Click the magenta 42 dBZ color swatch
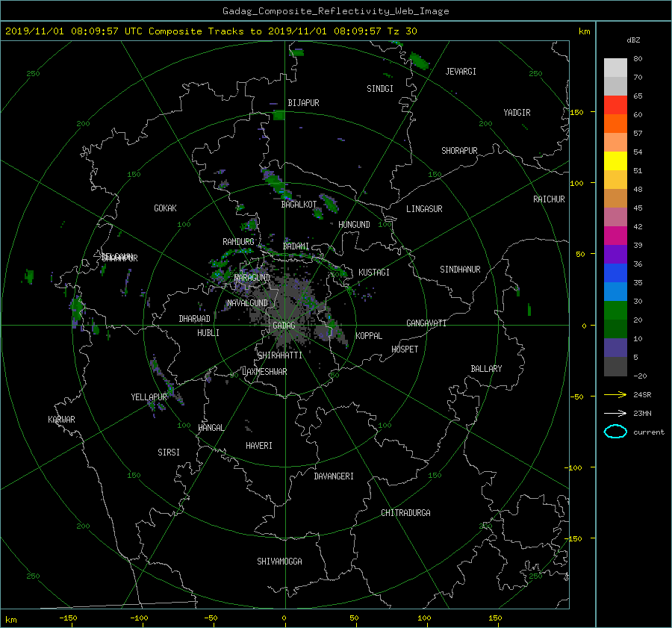This screenshot has height=628, width=672. (615, 235)
